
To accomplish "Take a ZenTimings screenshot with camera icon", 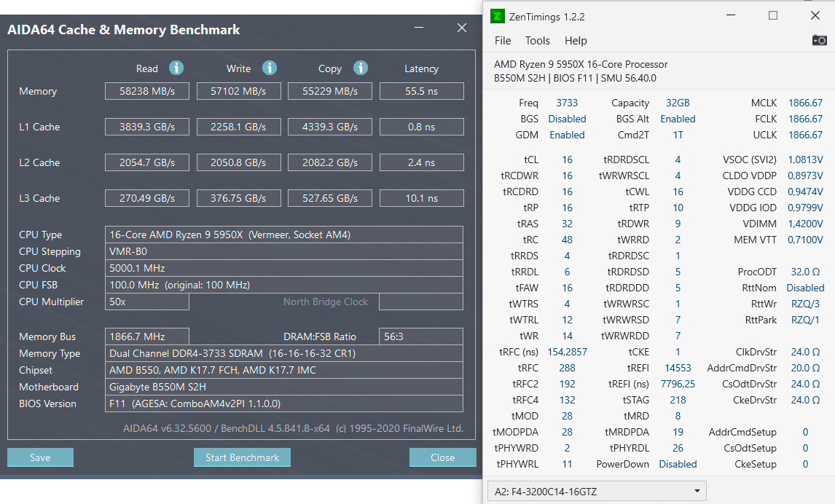I will point(819,41).
